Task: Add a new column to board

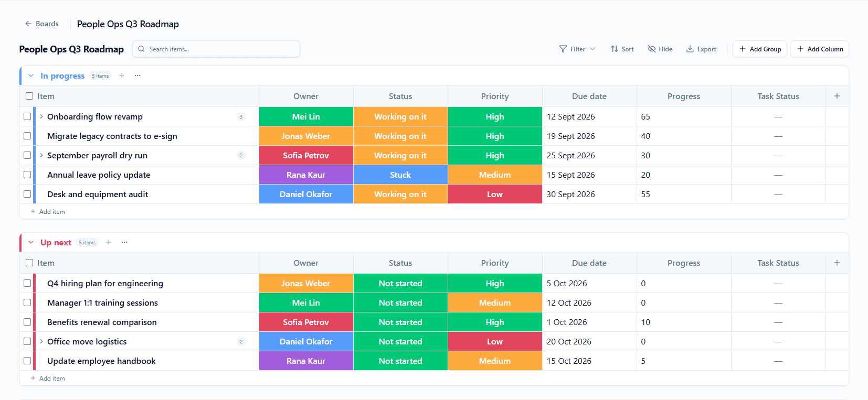Action: 820,49
